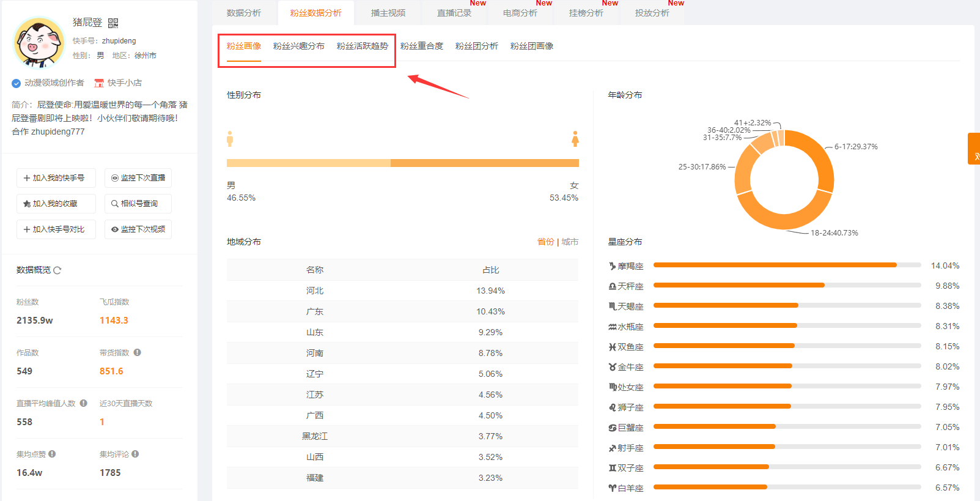Image resolution: width=980 pixels, height=501 pixels.
Task: Click the male gender figure icon
Action: [x=230, y=139]
